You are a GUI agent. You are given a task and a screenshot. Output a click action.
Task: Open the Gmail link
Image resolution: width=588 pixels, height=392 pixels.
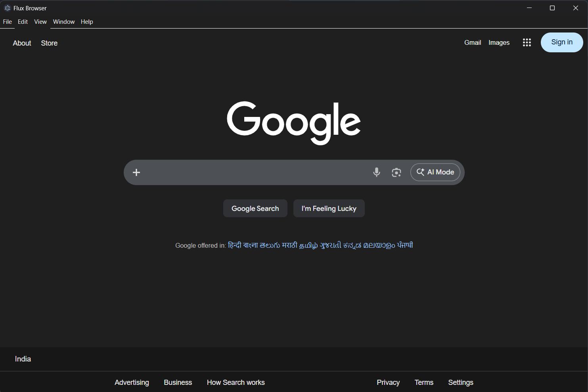tap(473, 42)
